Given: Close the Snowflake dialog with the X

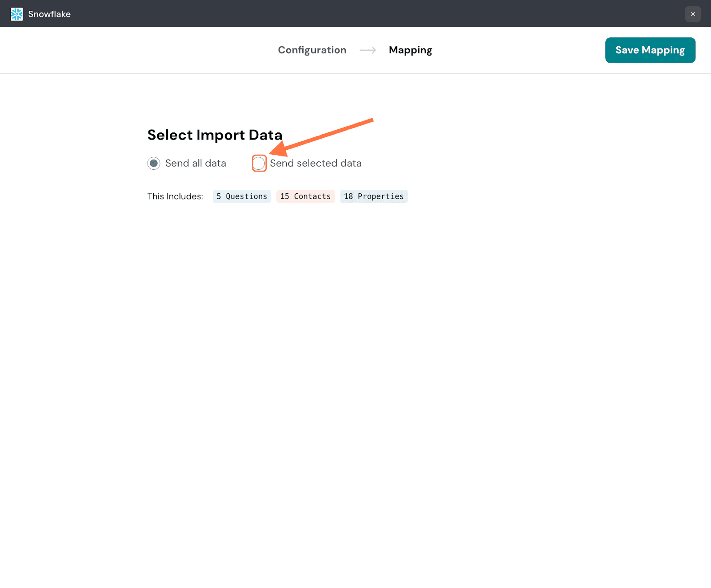Looking at the screenshot, I should [x=692, y=14].
